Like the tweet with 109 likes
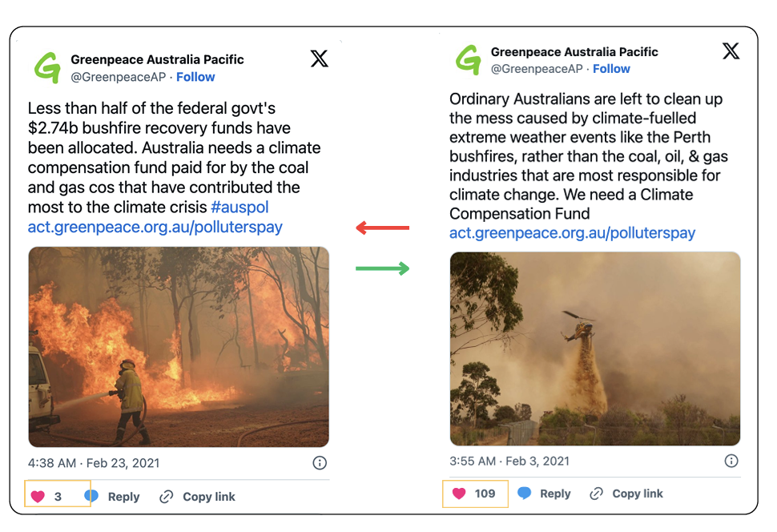This screenshot has width=777, height=532. 459,494
